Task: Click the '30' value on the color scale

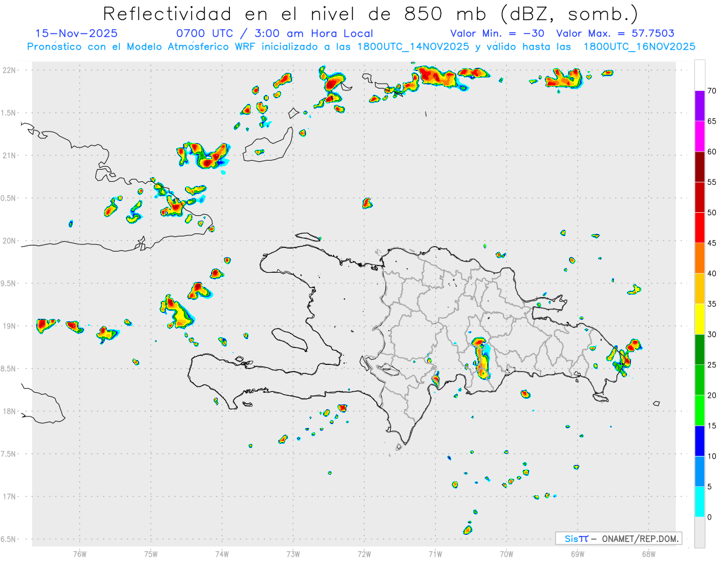Action: point(712,335)
